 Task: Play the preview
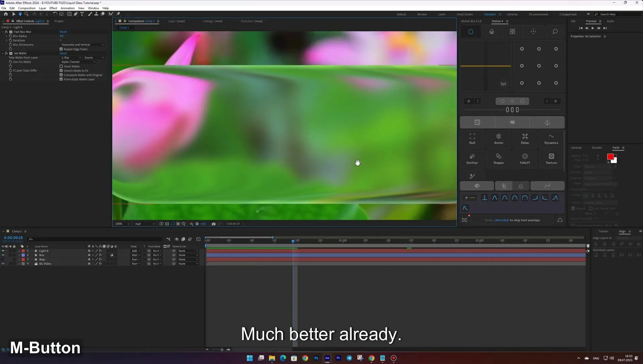[x=593, y=28]
